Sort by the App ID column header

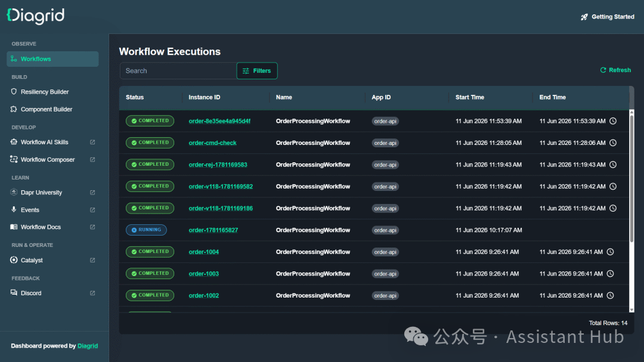click(381, 97)
